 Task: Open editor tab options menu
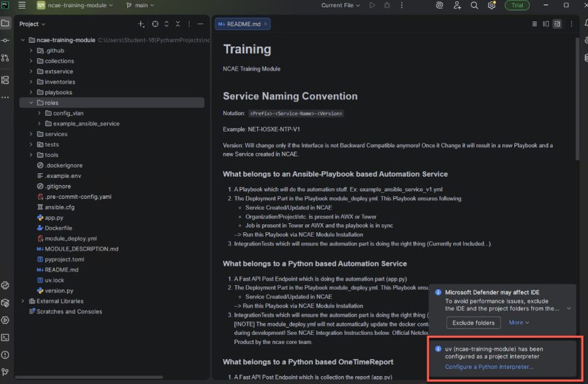click(x=572, y=24)
